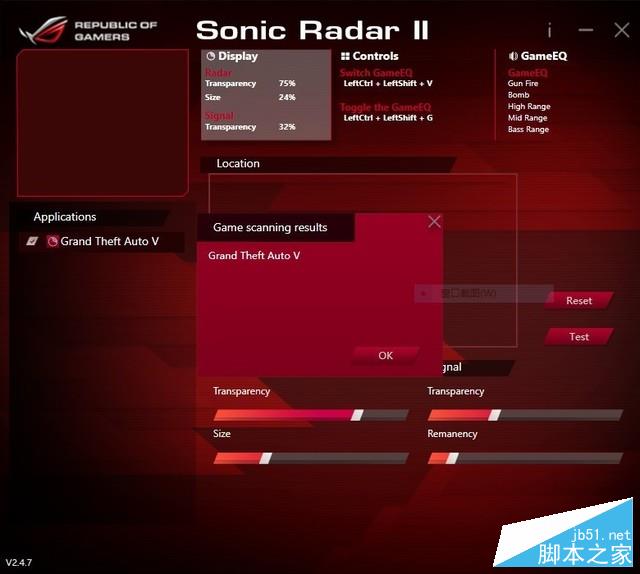640x574 pixels.
Task: Select Grand Theft Auto V in scanning results
Action: 254,256
